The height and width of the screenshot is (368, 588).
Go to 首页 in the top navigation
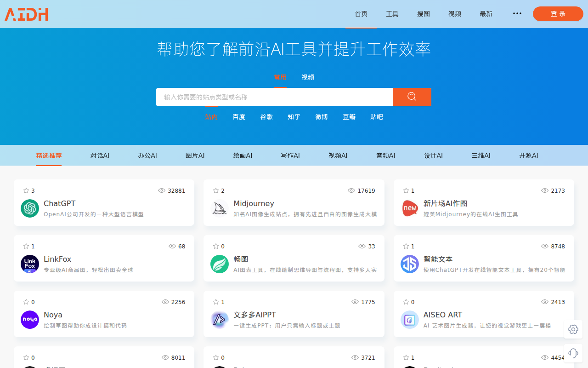click(361, 14)
